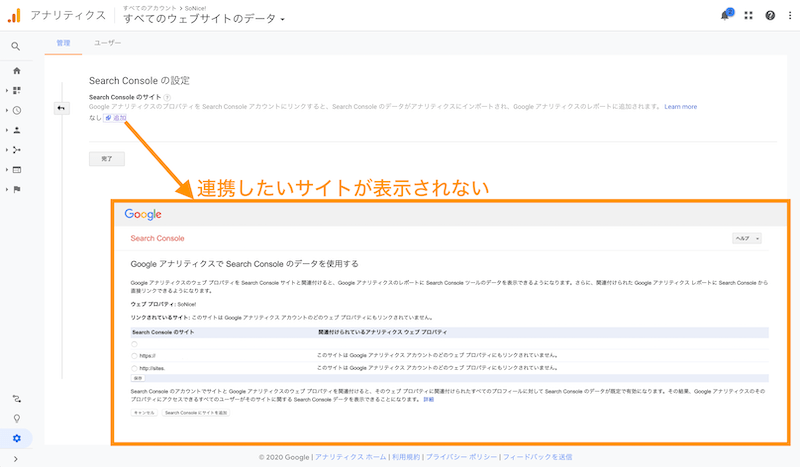Click the Learn more link
This screenshot has width=800, height=467.
click(681, 107)
